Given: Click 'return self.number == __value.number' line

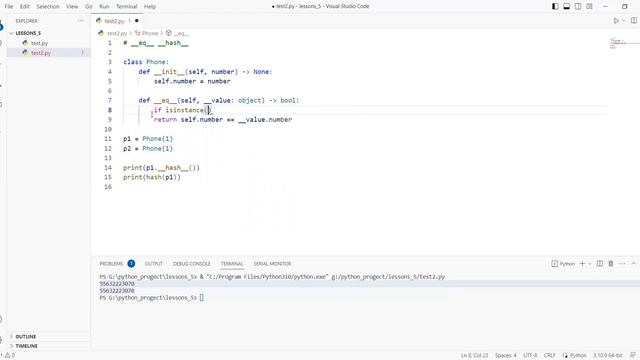Looking at the screenshot, I should [x=222, y=120].
